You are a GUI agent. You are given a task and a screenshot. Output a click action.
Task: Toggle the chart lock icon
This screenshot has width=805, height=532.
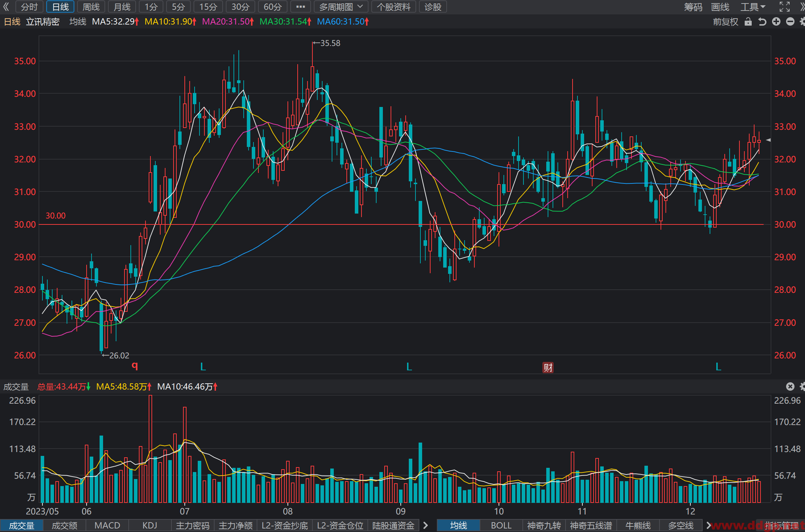coord(748,22)
